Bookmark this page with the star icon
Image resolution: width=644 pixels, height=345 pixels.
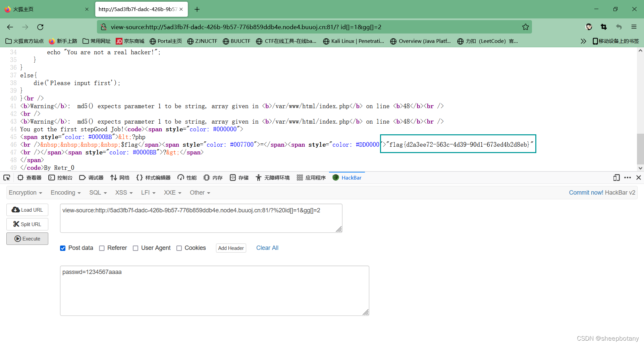point(525,27)
